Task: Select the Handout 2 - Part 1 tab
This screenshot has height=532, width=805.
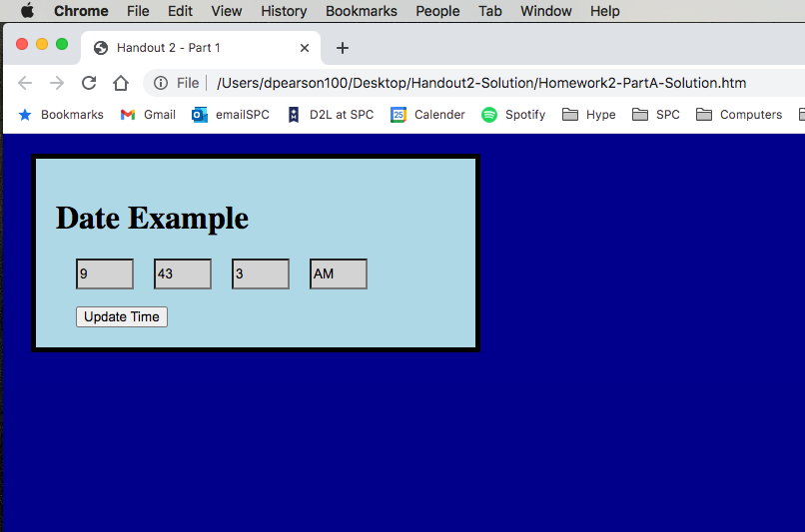Action: (200, 48)
